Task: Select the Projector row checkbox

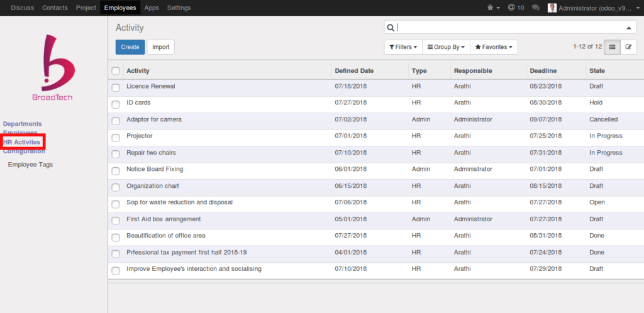Action: coord(116,136)
